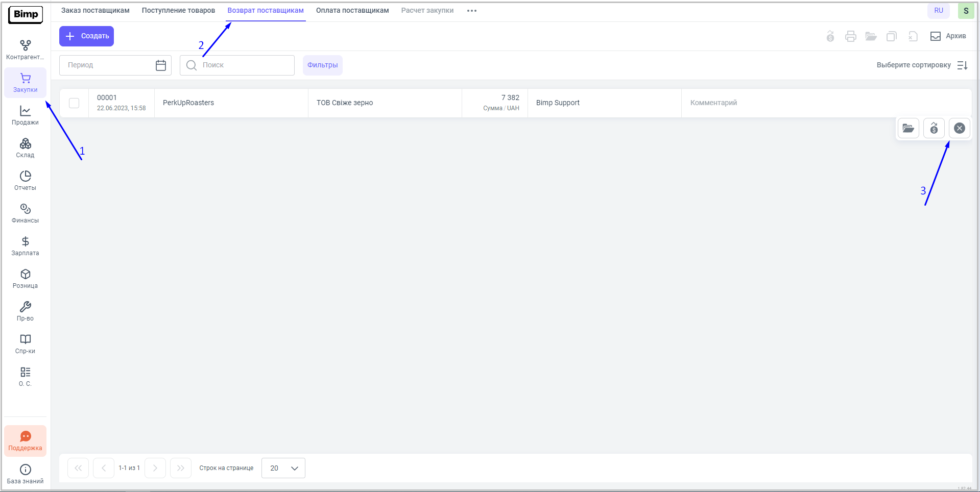Open the Отчеты reports section

click(25, 181)
